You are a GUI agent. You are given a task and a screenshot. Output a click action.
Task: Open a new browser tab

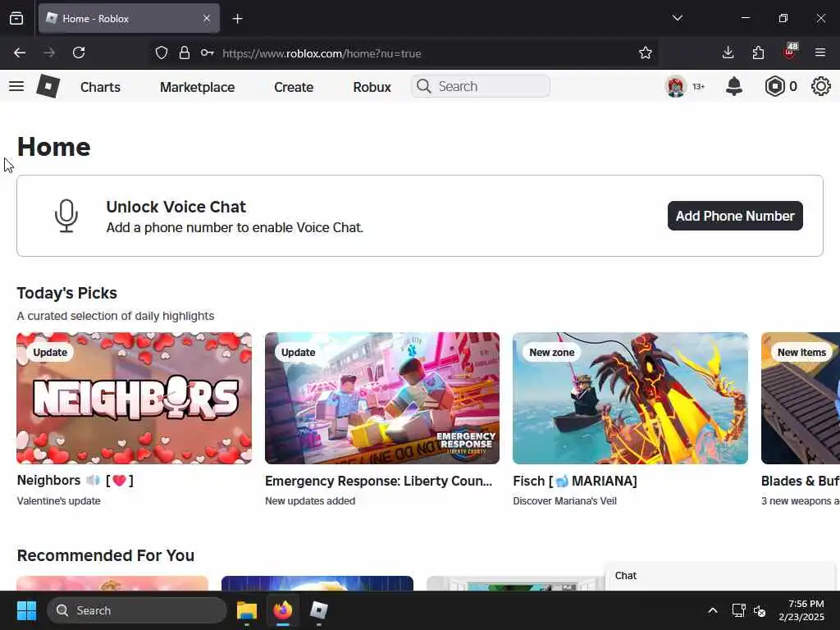pyautogui.click(x=237, y=19)
